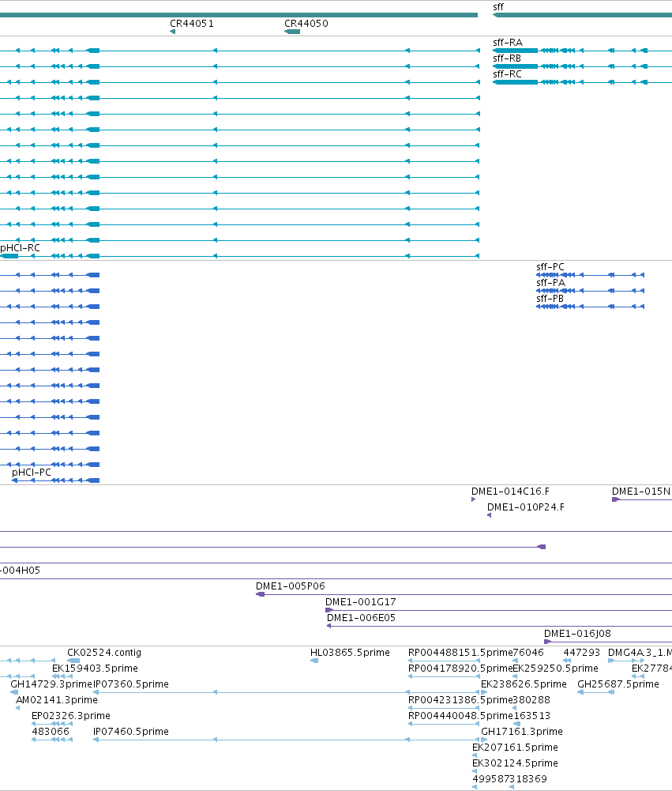
Task: Select the EK159403.5prime EST label
Action: pyautogui.click(x=95, y=669)
